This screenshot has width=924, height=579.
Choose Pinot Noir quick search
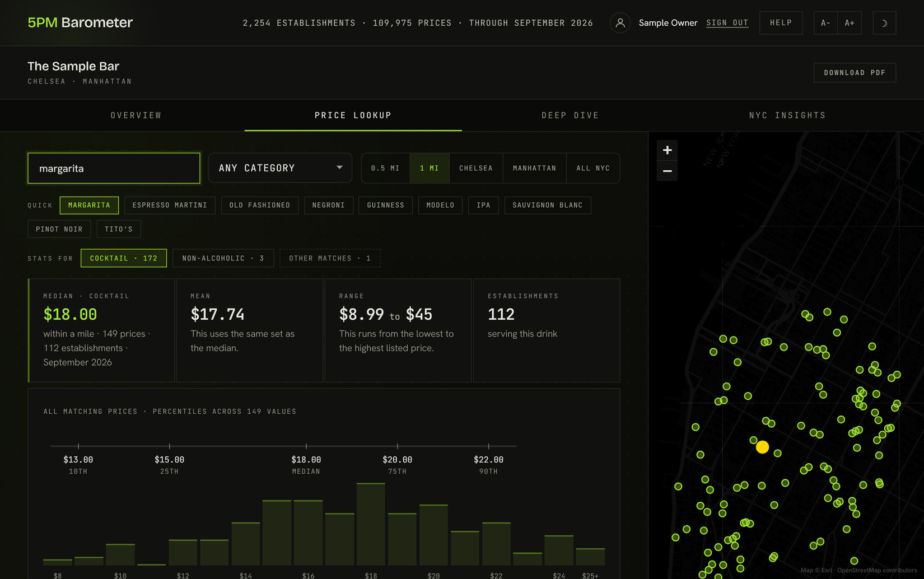[59, 229]
